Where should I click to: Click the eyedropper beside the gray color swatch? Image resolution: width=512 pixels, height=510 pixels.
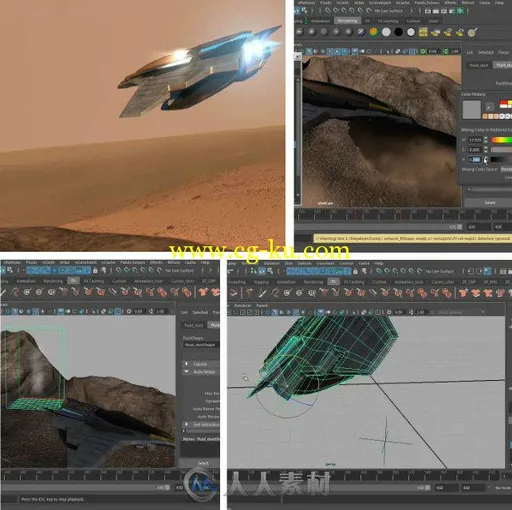489,107
